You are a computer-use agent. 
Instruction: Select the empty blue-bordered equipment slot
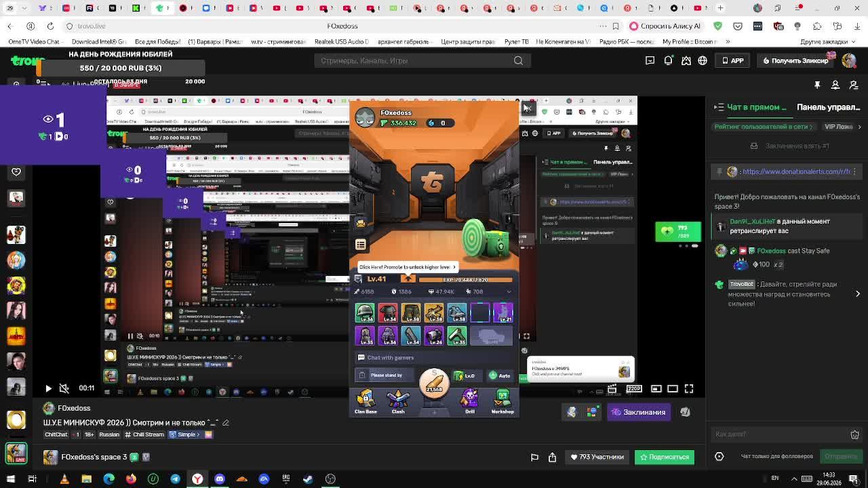(480, 312)
